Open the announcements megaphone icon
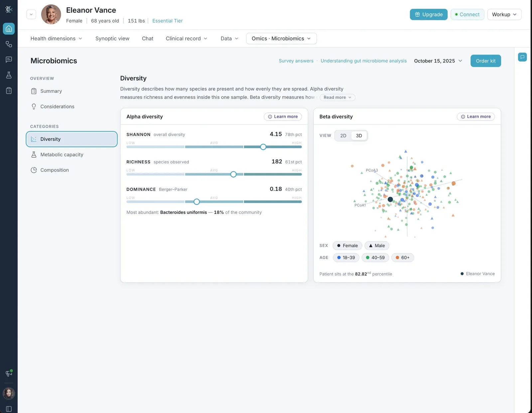This screenshot has width=532, height=413. click(9, 373)
